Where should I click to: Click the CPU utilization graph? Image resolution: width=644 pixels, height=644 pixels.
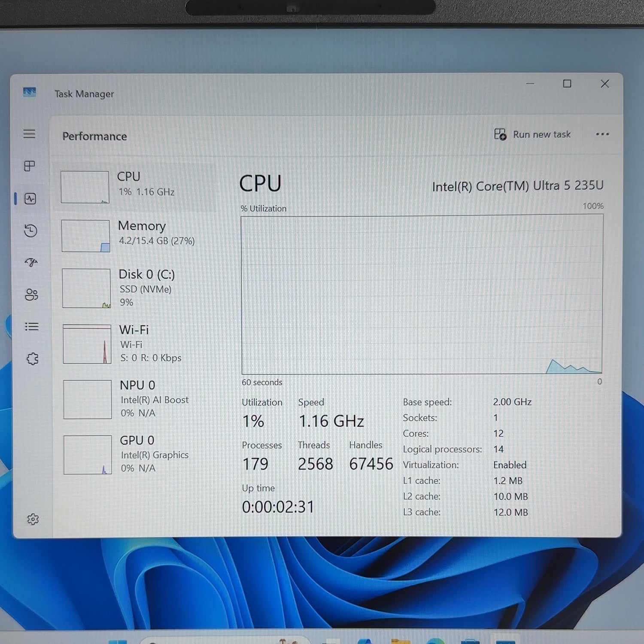[x=422, y=295]
